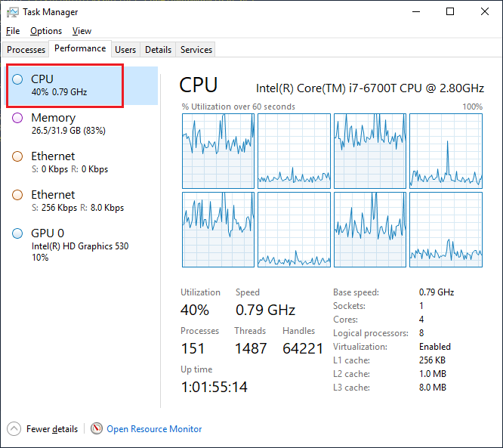The image size is (503, 448).
Task: Click Fewer details label
Action: pyautogui.click(x=52, y=429)
